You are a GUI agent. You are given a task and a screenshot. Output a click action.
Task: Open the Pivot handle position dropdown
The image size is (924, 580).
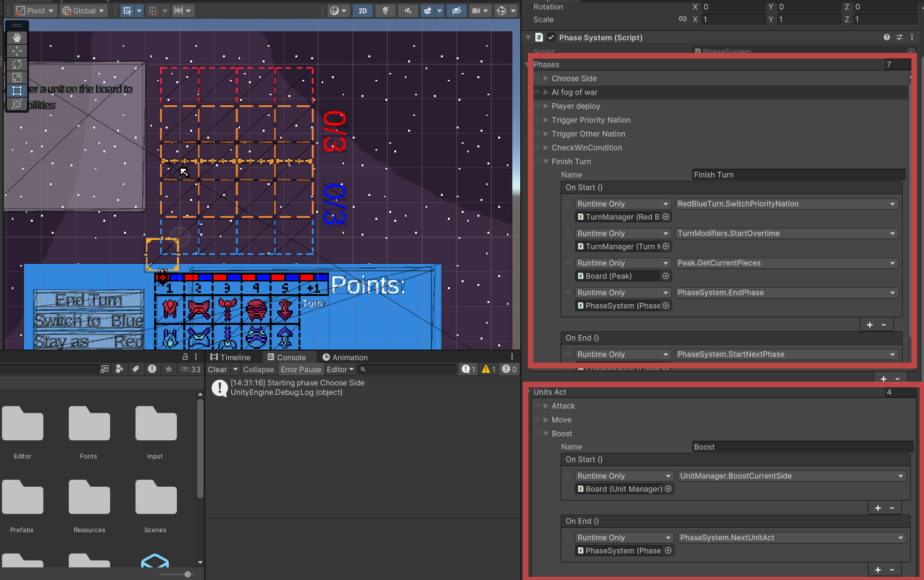35,11
